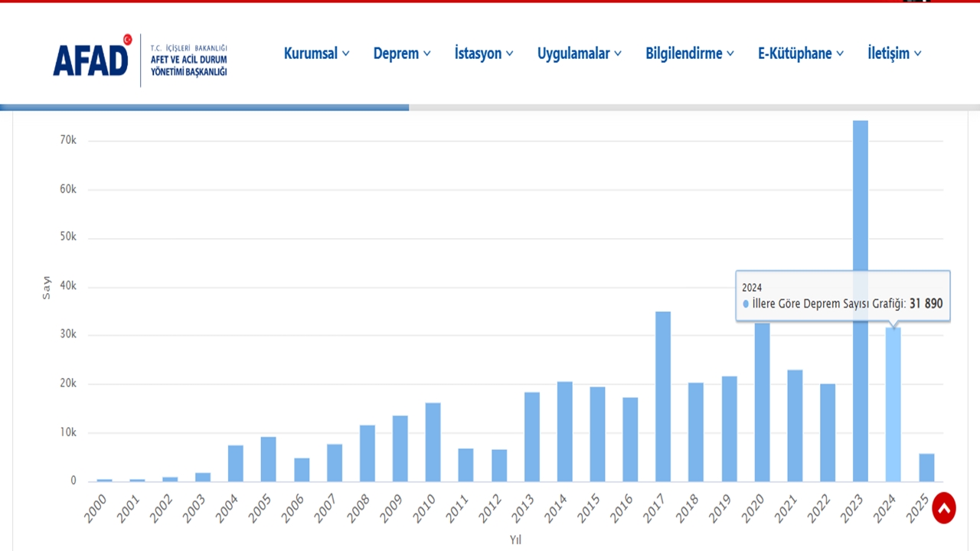Click the Afet ve Acil Durum Yönetimi Başkanlığı text
The width and height of the screenshot is (980, 551).
(189, 65)
